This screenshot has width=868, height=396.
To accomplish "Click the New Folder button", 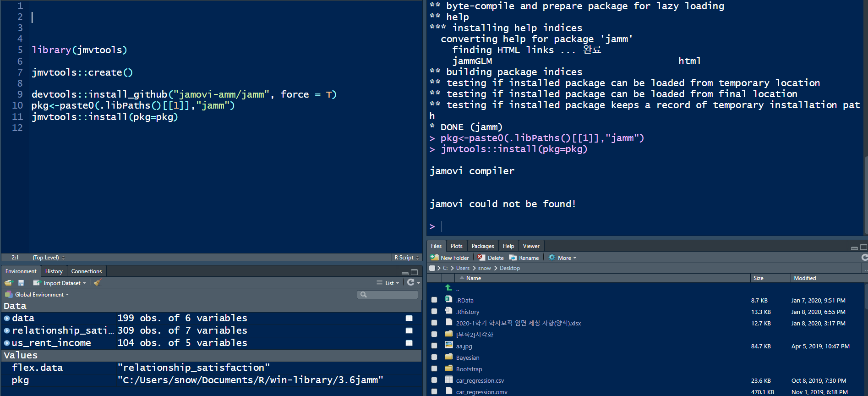I will coord(450,258).
